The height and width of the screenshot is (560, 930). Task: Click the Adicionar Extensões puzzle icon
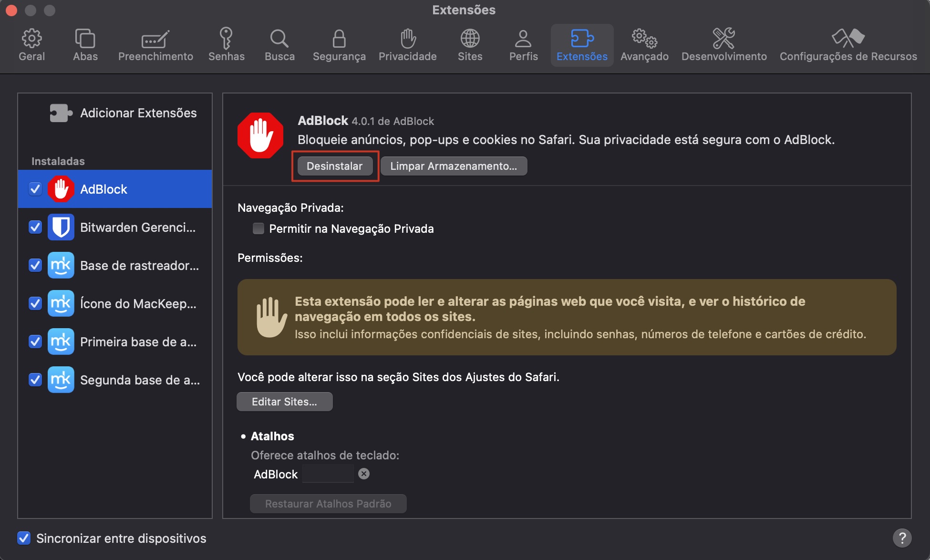(61, 113)
